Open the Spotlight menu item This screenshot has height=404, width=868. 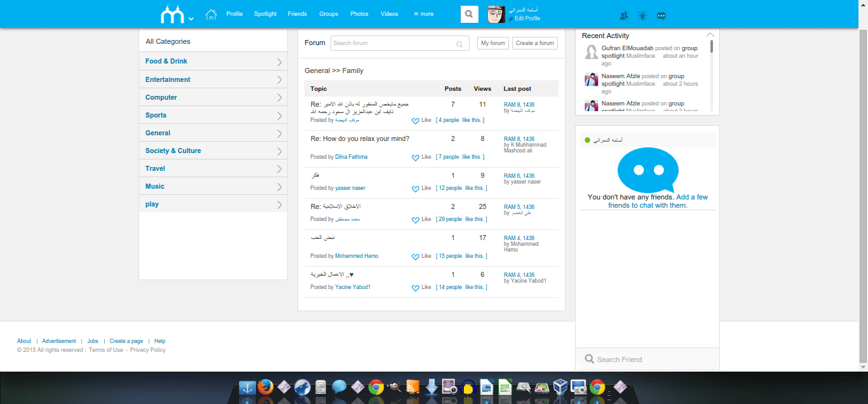(x=265, y=14)
